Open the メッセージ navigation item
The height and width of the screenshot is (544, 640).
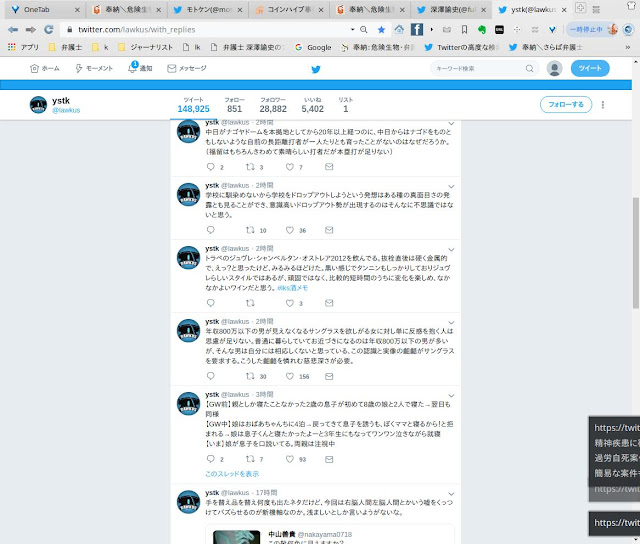pyautogui.click(x=187, y=69)
